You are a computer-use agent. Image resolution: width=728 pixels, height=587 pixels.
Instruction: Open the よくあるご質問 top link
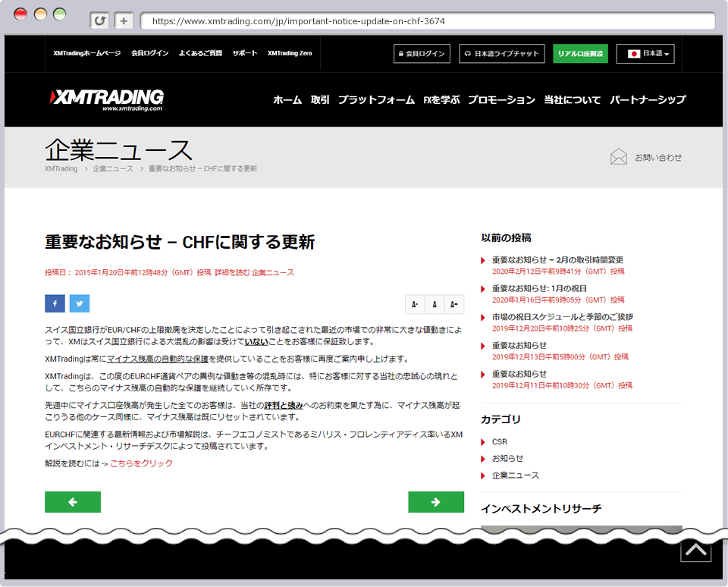(200, 53)
